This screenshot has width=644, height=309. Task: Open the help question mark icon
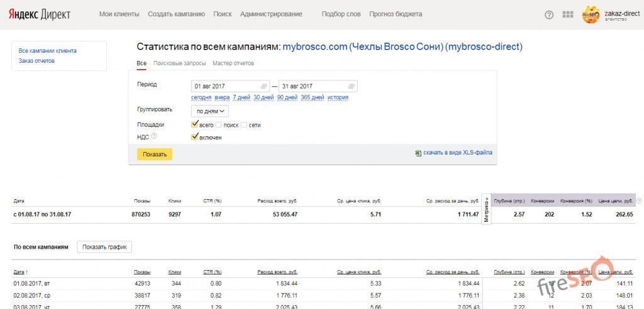pos(549,14)
